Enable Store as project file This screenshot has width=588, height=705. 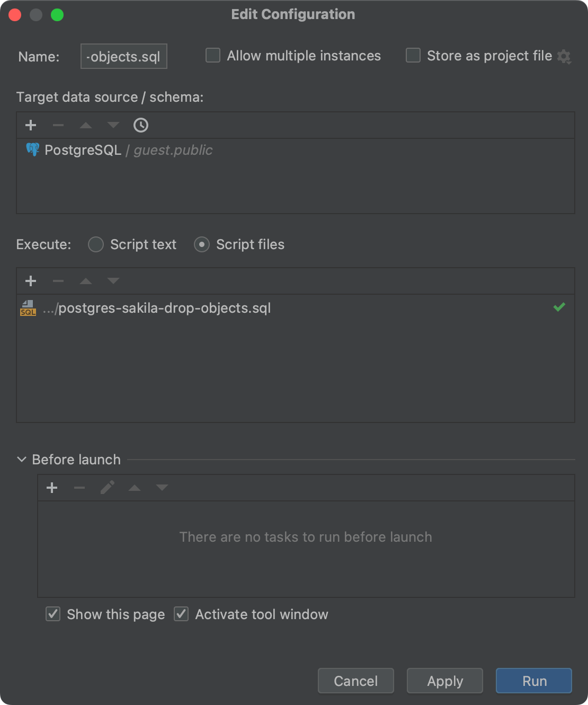(413, 55)
